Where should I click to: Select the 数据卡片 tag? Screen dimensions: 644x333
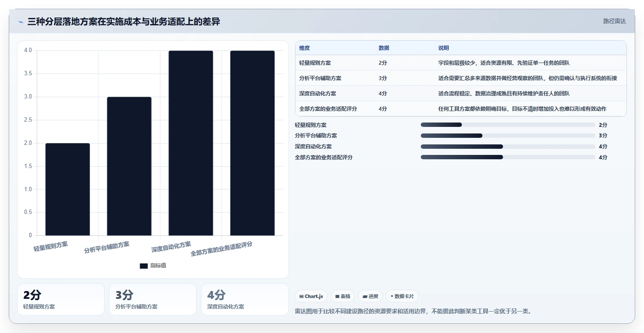(x=402, y=296)
